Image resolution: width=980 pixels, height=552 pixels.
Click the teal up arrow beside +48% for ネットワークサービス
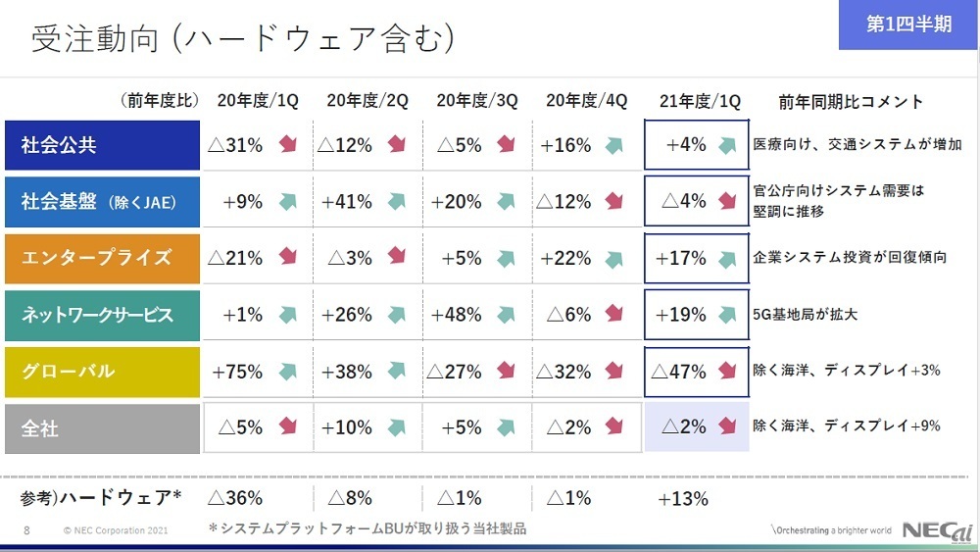click(506, 315)
